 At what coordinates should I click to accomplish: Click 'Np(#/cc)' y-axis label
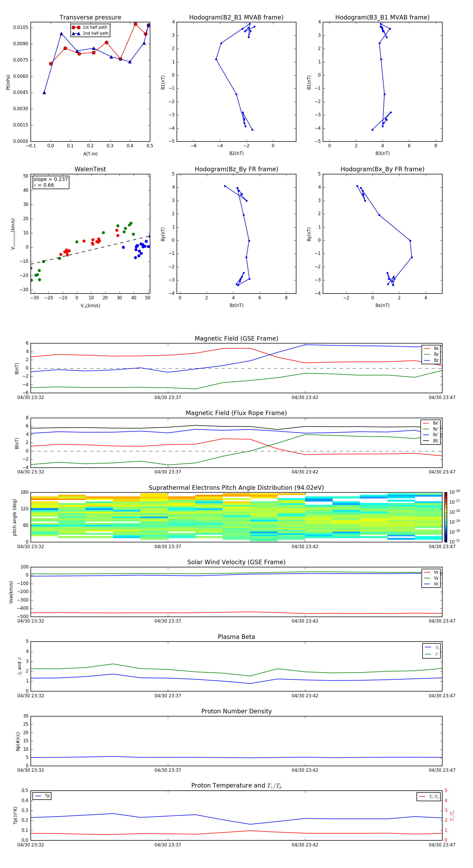[18, 741]
